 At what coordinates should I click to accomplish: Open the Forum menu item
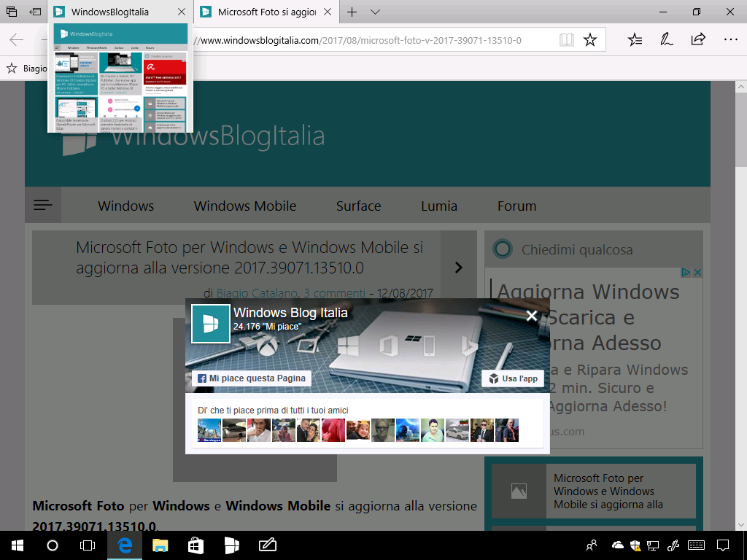point(516,206)
